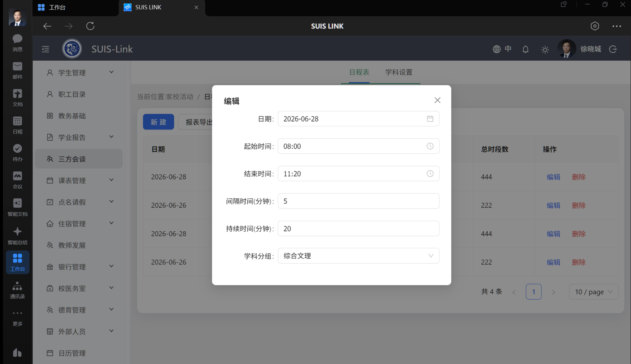
Task: Click the 新建 button
Action: coord(159,122)
